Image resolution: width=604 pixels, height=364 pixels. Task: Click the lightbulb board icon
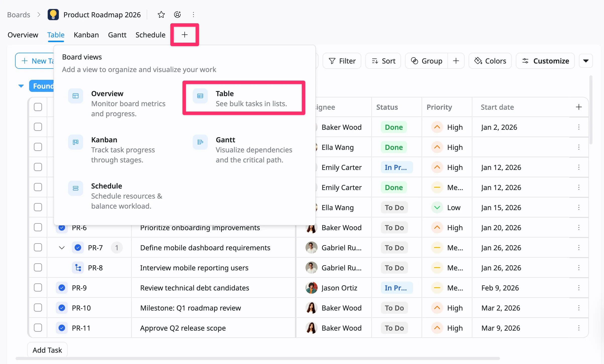(53, 15)
